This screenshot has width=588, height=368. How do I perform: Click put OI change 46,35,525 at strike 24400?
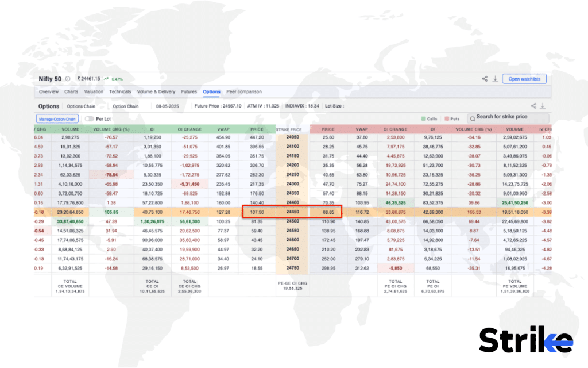395,203
